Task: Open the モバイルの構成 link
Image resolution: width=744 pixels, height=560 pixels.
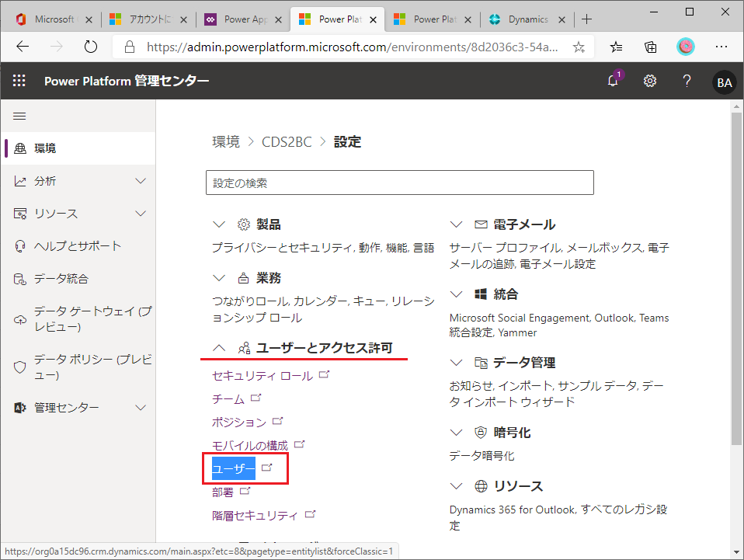Action: pyautogui.click(x=250, y=446)
